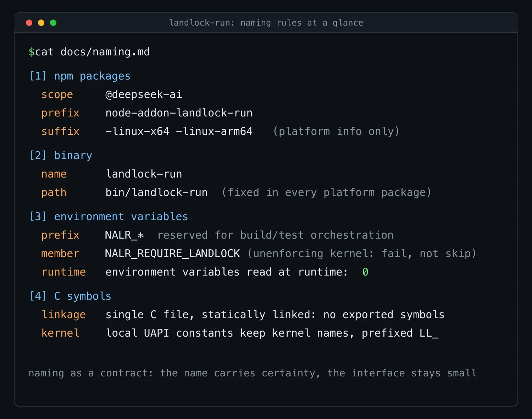Close the window with the red button
Image resolution: width=532 pixels, height=419 pixels.
point(29,23)
